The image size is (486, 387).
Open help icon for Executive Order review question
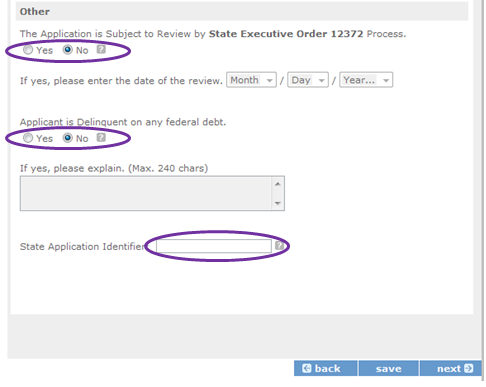tap(101, 49)
